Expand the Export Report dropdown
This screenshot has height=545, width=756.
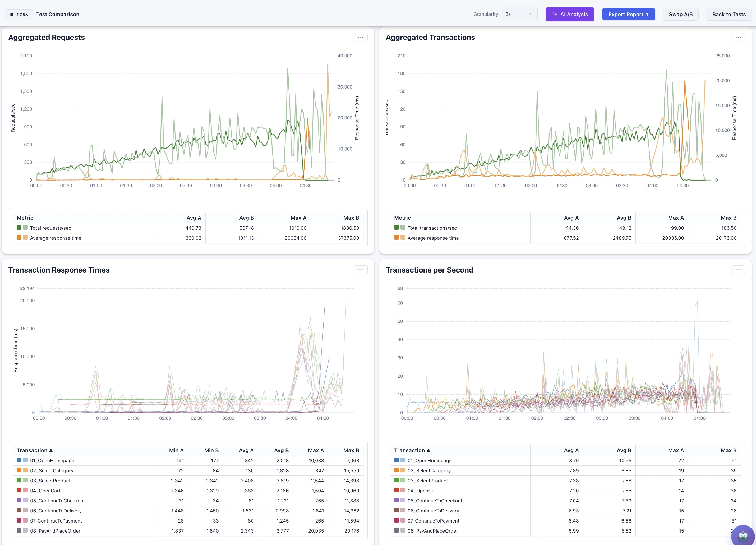(628, 14)
